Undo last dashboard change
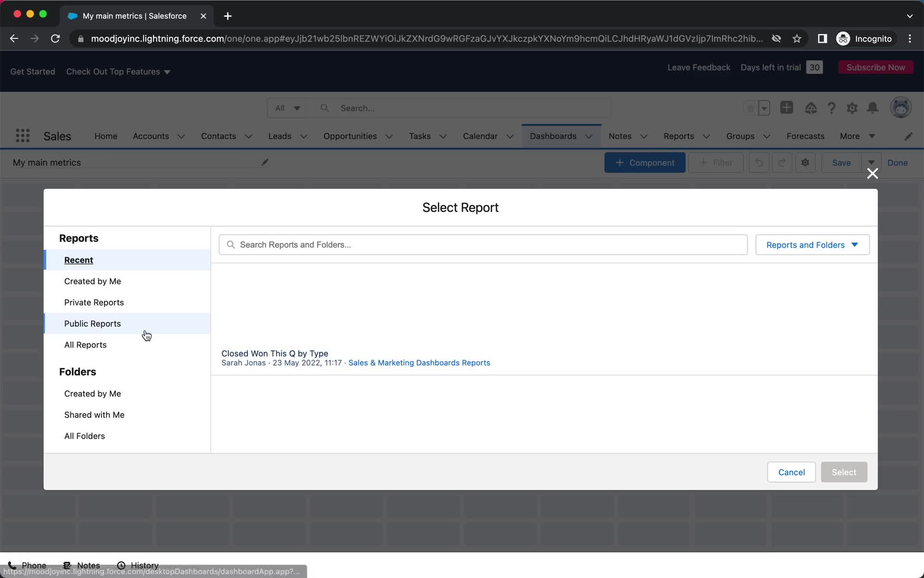 tap(759, 163)
